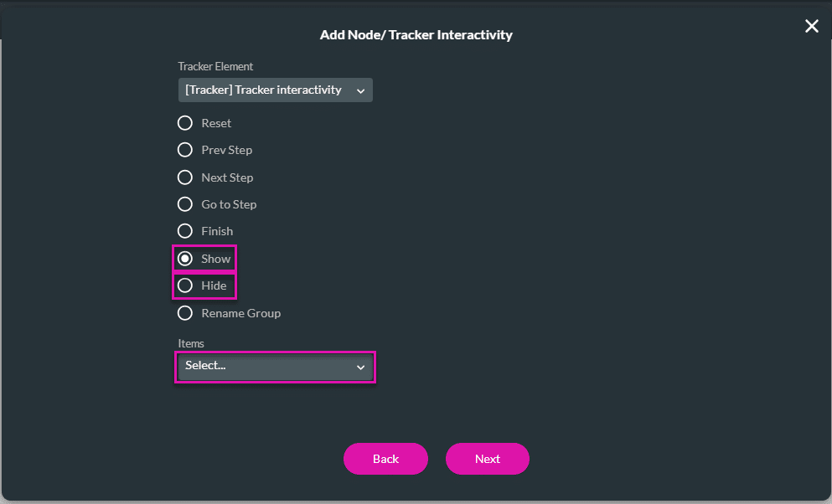This screenshot has height=504, width=832.
Task: Click the 'Go to Step' label text
Action: tap(229, 204)
